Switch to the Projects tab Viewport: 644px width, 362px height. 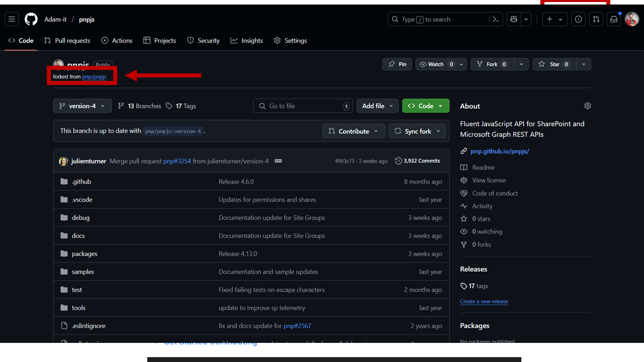tap(159, 41)
